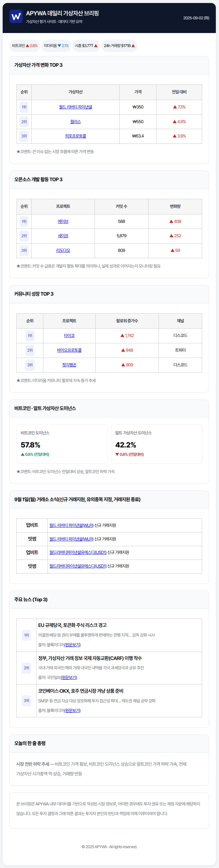Viewport: 219px width, 868px height.
Task: Open the 펏지펭귄 community link
Action: point(69,365)
